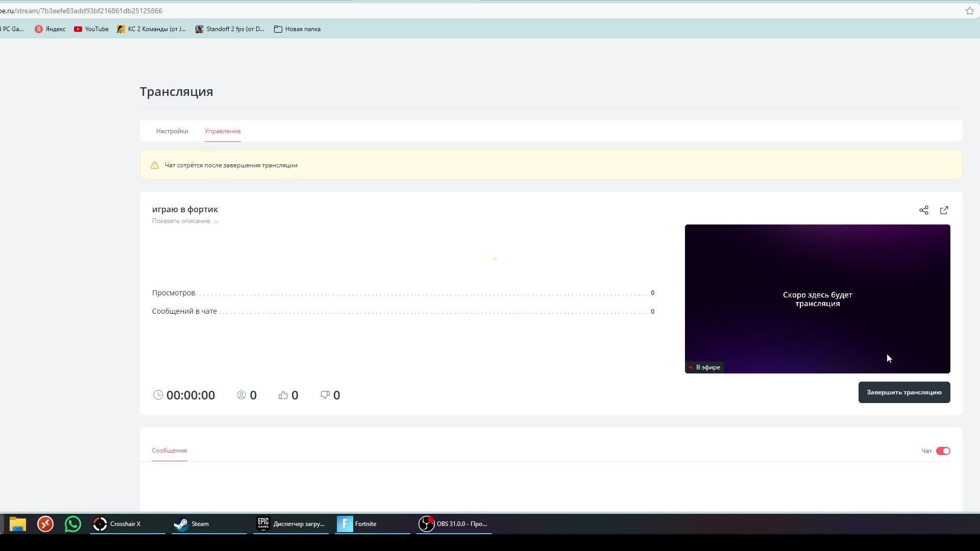Image resolution: width=980 pixels, height=551 pixels.
Task: Click the viewers count icon
Action: [241, 395]
